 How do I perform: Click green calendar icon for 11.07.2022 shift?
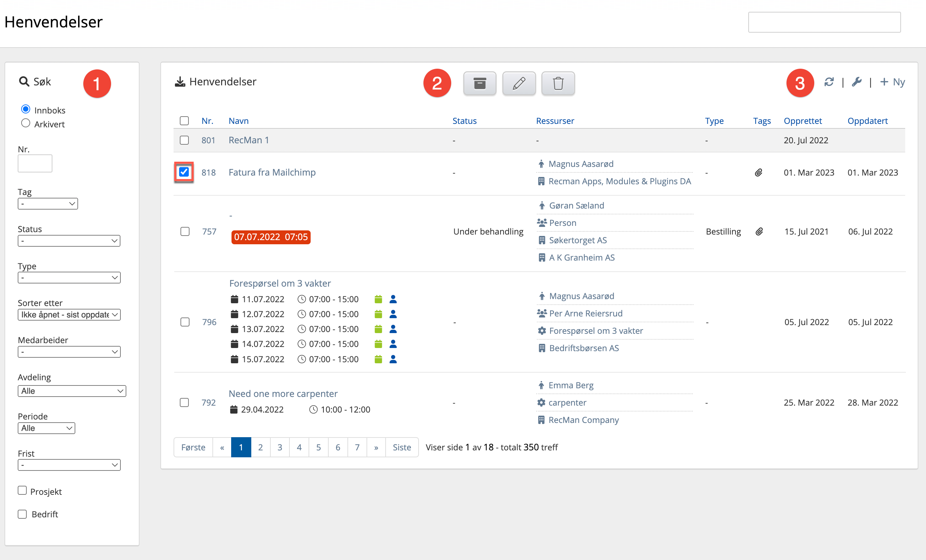pyautogui.click(x=378, y=299)
